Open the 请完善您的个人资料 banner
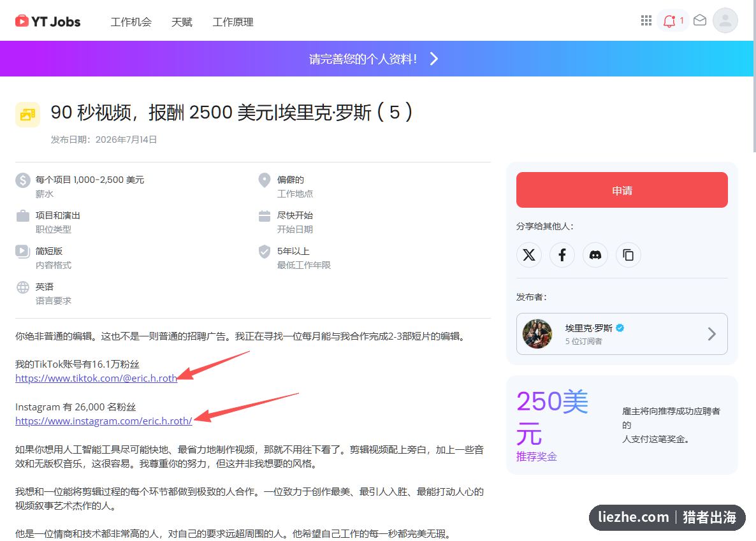 point(377,59)
